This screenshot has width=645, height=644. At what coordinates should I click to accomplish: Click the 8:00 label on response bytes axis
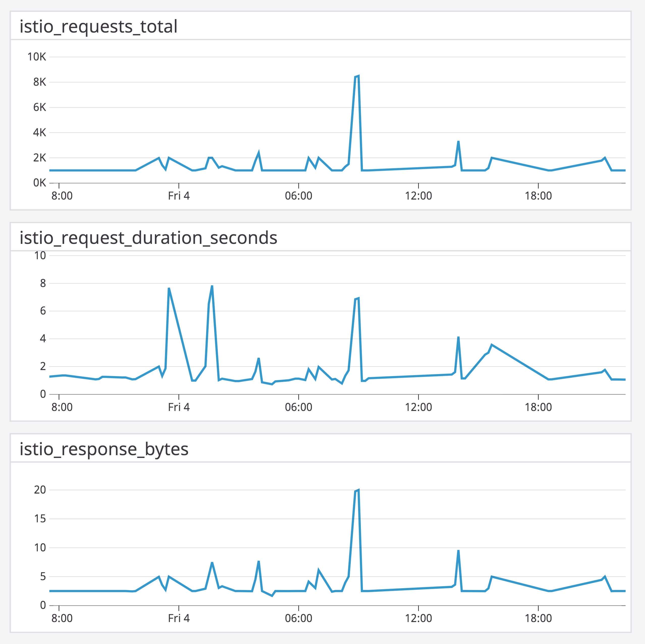[62, 618]
